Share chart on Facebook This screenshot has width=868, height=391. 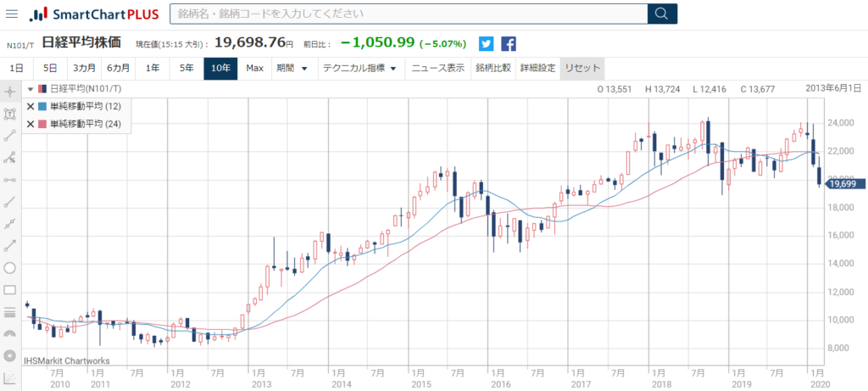point(509,44)
